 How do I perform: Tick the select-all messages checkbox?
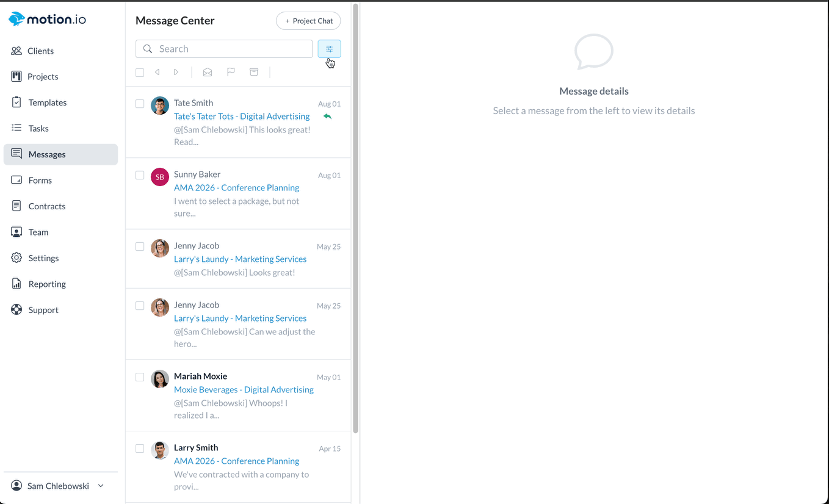pyautogui.click(x=140, y=73)
